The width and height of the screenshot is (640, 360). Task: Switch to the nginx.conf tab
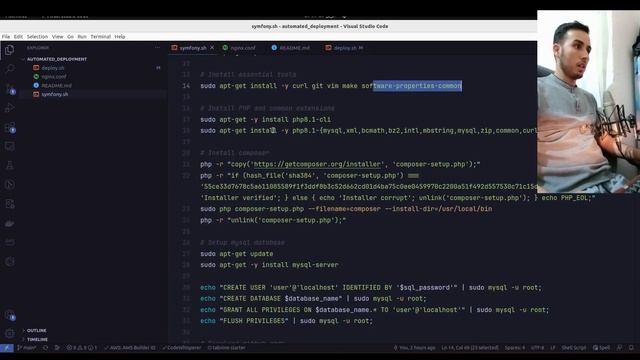point(242,48)
